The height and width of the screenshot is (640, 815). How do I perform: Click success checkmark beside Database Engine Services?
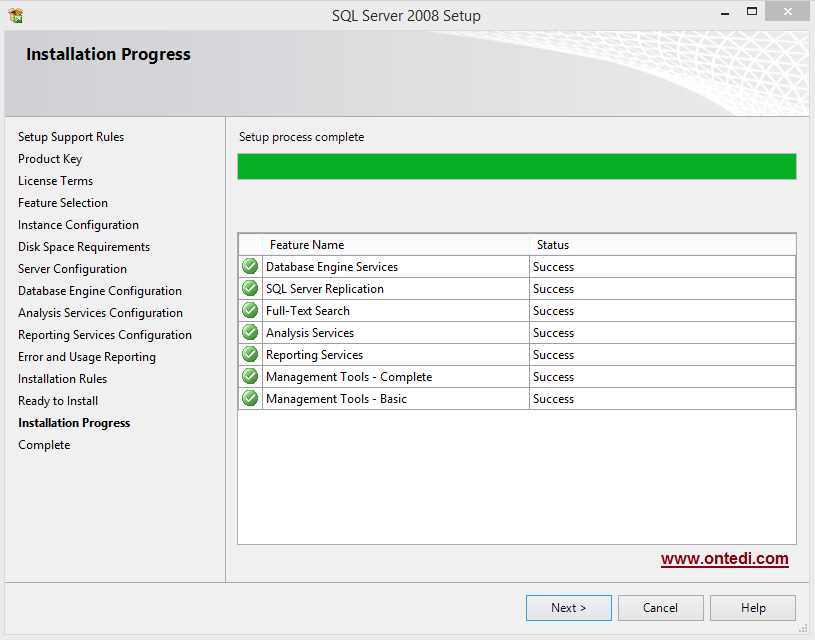click(250, 266)
